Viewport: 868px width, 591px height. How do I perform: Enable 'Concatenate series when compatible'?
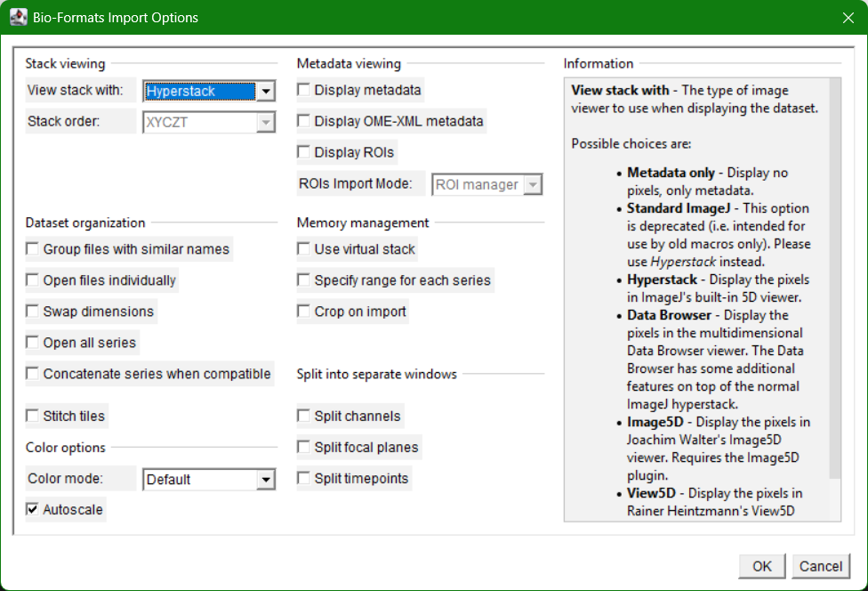point(31,374)
